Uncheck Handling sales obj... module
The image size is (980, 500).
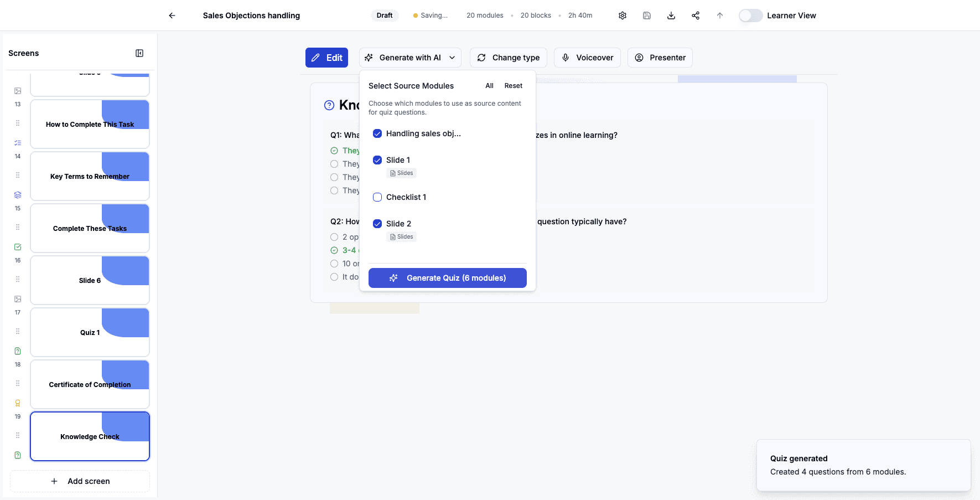tap(377, 133)
